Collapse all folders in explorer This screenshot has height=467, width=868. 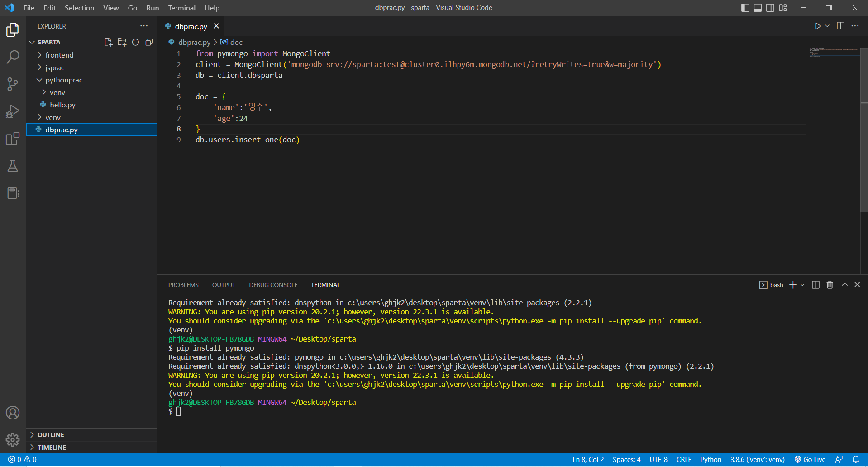point(149,42)
